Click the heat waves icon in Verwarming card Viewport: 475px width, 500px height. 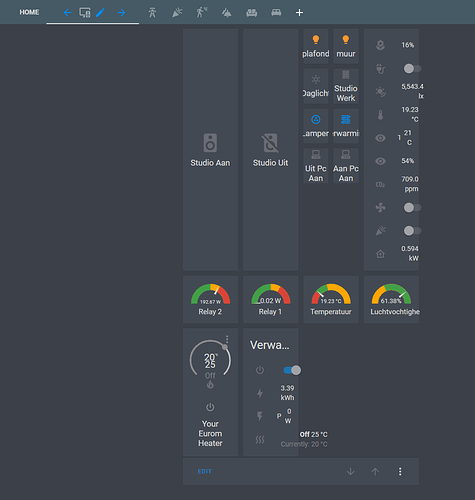pyautogui.click(x=260, y=440)
